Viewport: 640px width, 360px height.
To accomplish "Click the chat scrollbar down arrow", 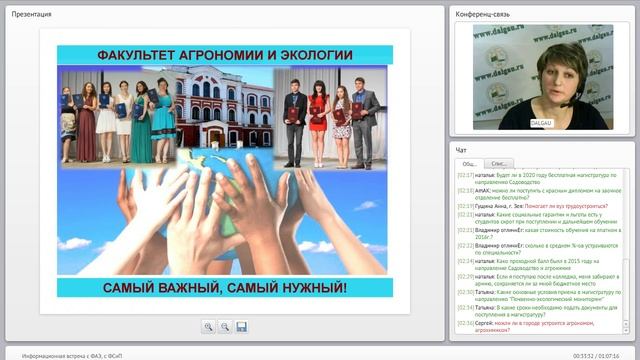I will click(x=626, y=331).
